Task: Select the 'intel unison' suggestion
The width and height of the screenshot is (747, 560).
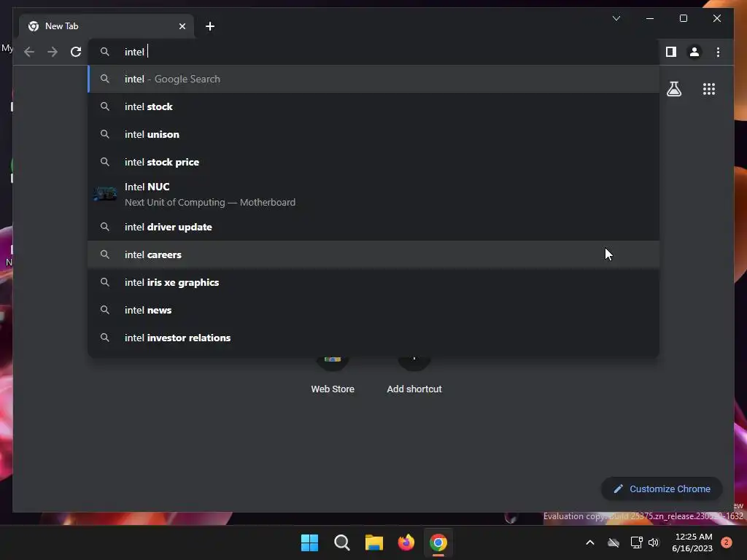Action: tap(373, 134)
